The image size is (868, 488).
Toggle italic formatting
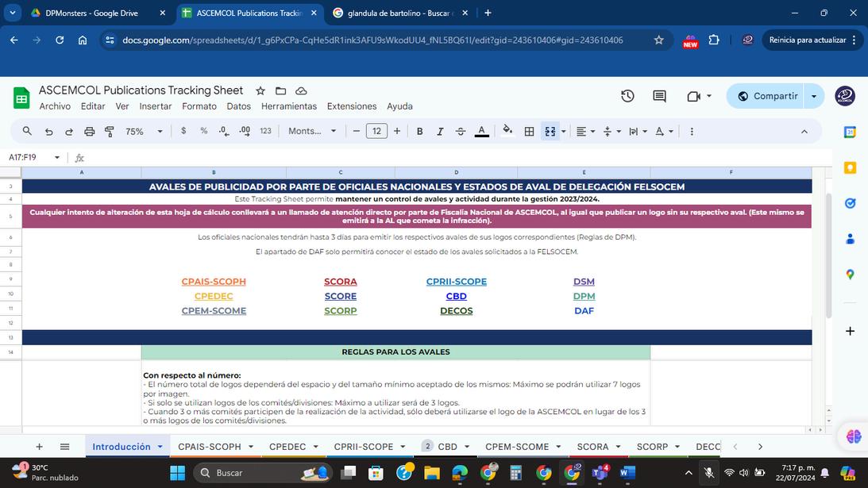[x=439, y=131]
